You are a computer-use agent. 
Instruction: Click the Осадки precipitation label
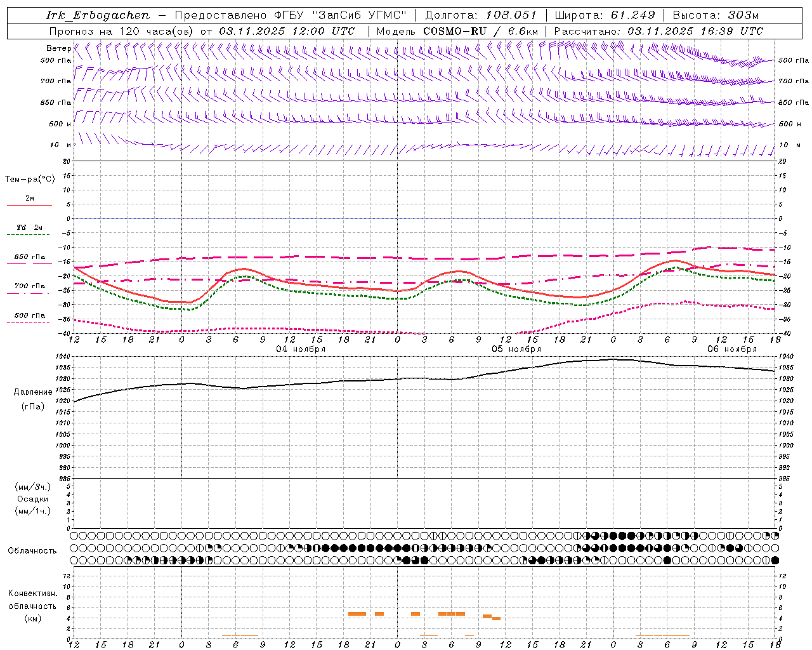click(x=33, y=499)
